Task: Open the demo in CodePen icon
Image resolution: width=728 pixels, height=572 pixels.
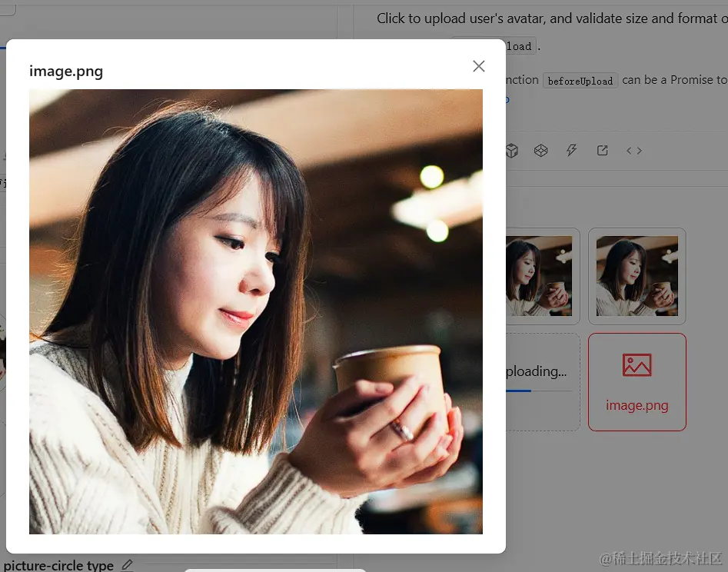Action: tap(541, 151)
